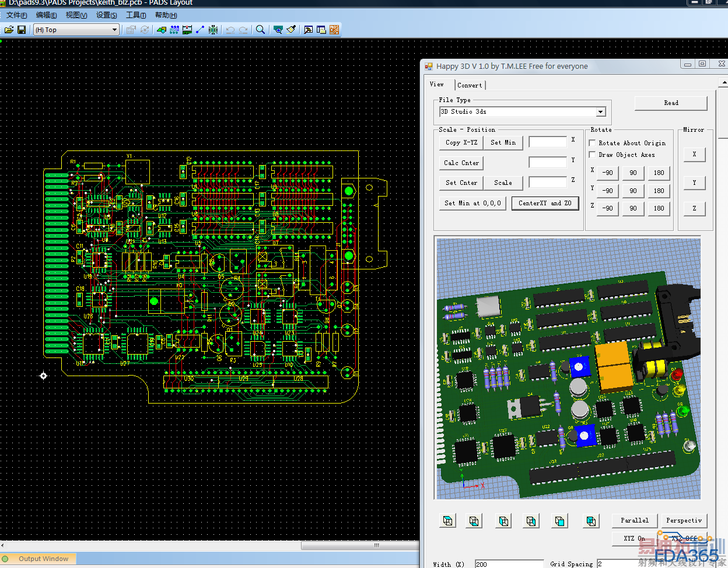Click the Width (X) input field
728x568 pixels.
click(x=509, y=564)
